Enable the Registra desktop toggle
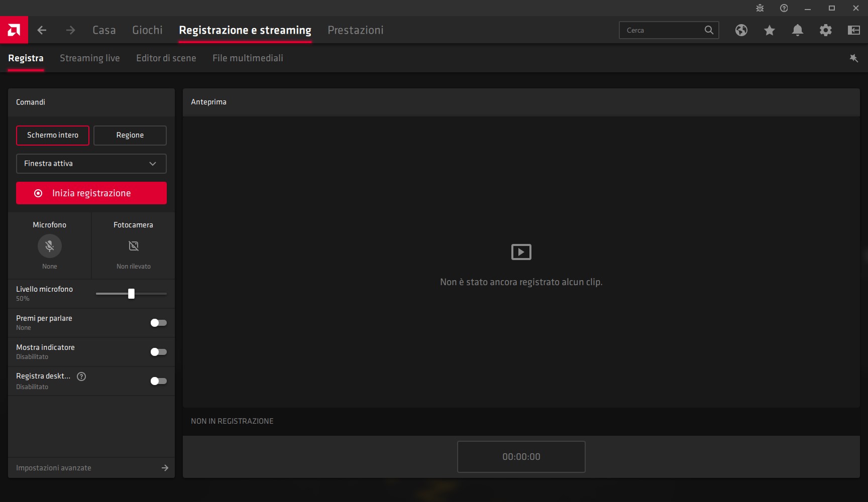The width and height of the screenshot is (868, 502). coord(158,381)
